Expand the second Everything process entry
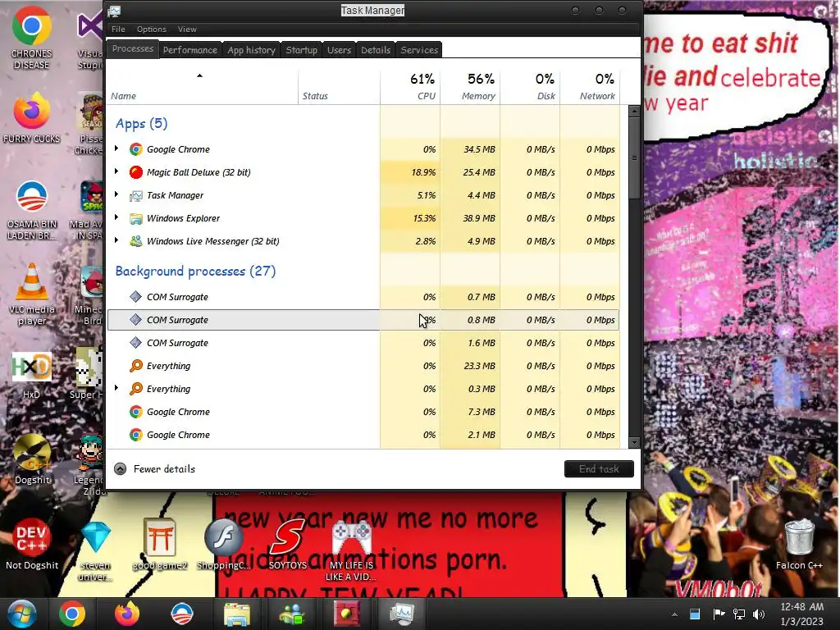The image size is (840, 630). click(x=116, y=388)
